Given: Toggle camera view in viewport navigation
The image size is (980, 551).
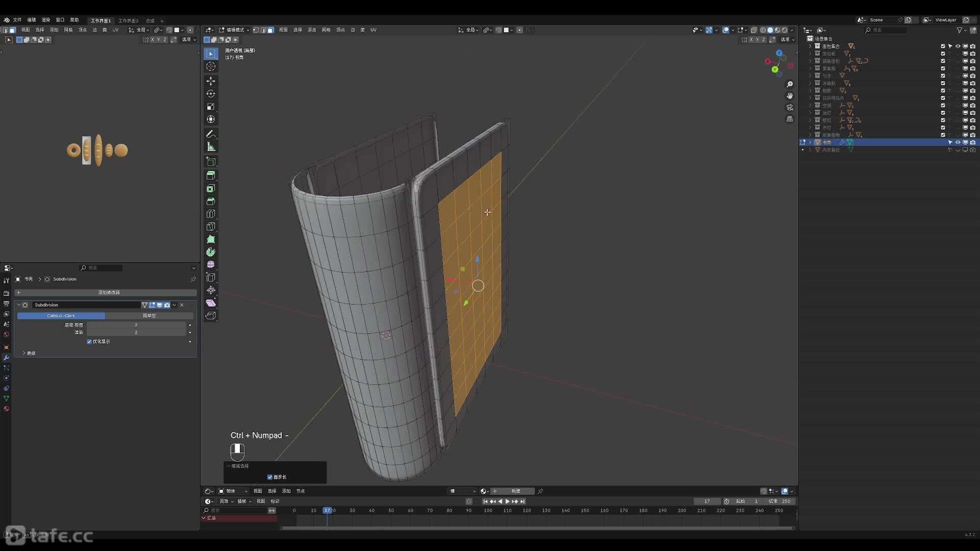Looking at the screenshot, I should tap(790, 107).
